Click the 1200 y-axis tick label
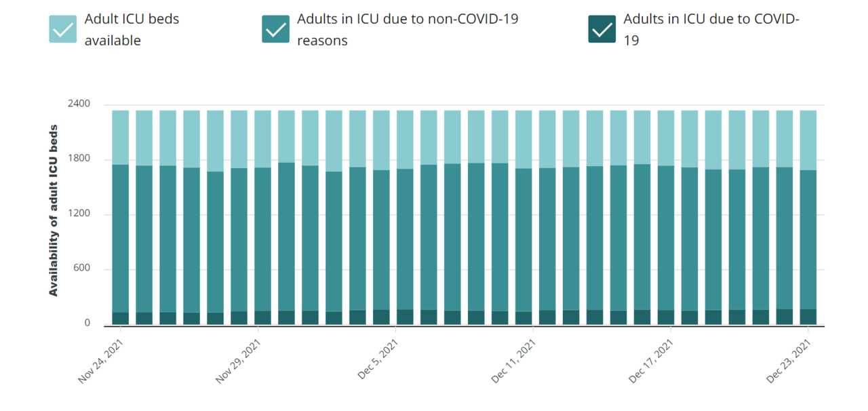Image resolution: width=868 pixels, height=411 pixels. pos(78,214)
